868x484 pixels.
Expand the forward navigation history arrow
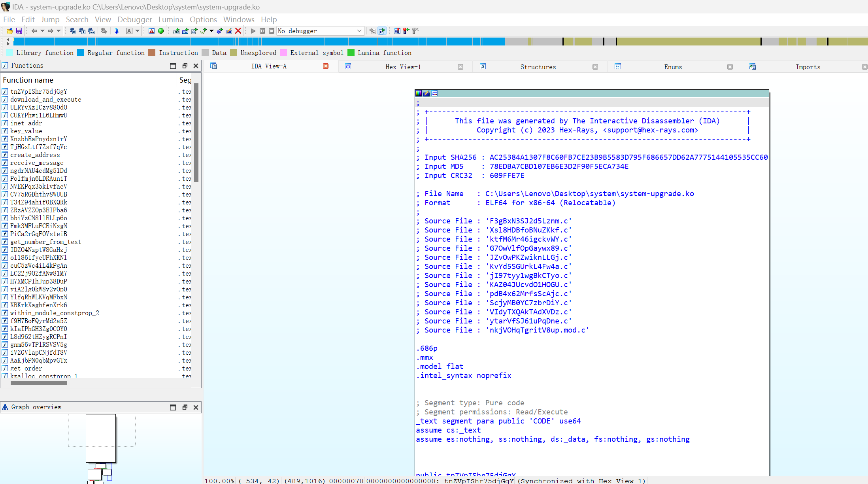(x=59, y=31)
